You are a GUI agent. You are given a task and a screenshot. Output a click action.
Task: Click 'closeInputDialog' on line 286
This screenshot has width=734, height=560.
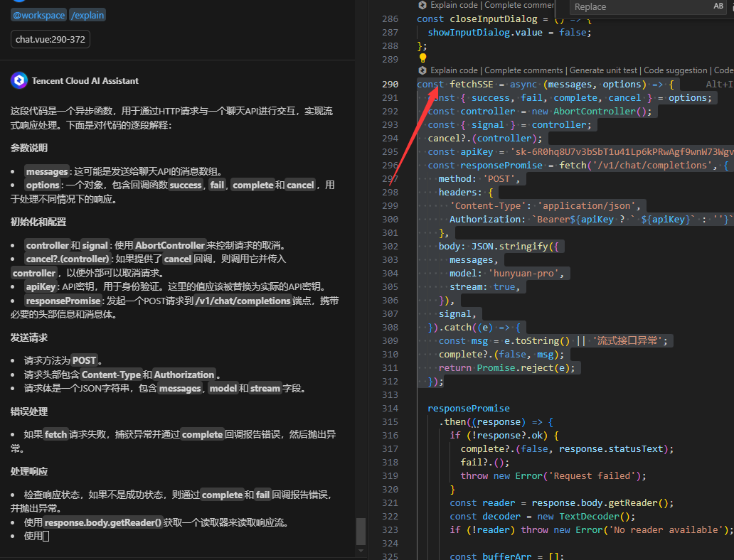(494, 19)
